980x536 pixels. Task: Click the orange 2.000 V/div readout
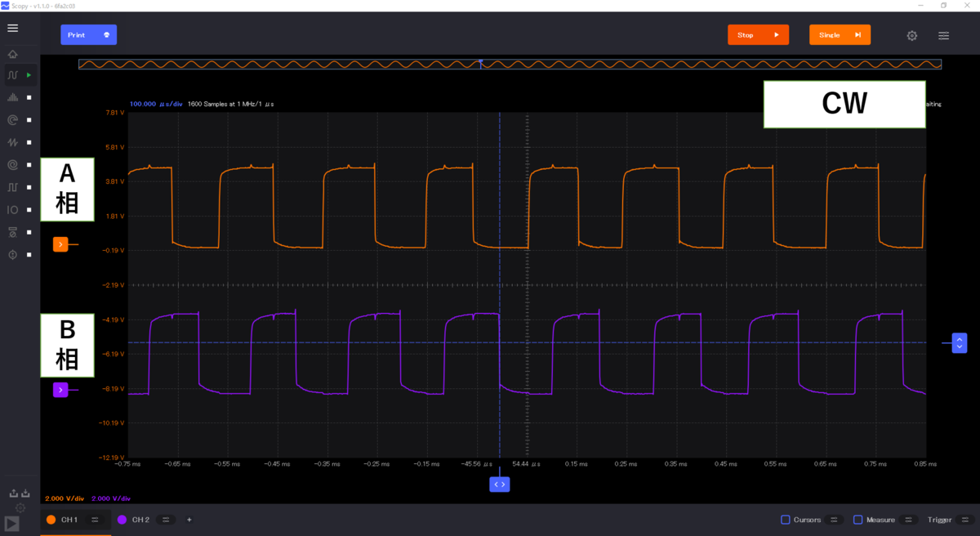65,498
